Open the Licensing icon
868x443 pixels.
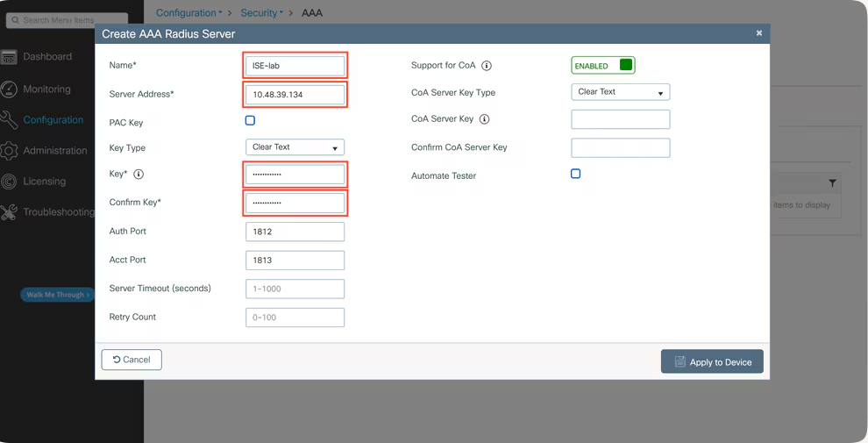point(9,181)
